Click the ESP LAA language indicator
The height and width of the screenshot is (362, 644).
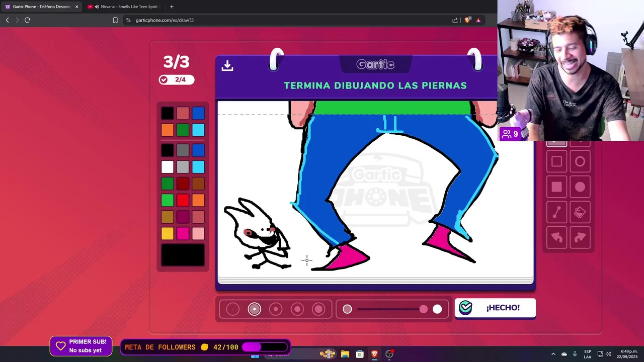(x=588, y=354)
